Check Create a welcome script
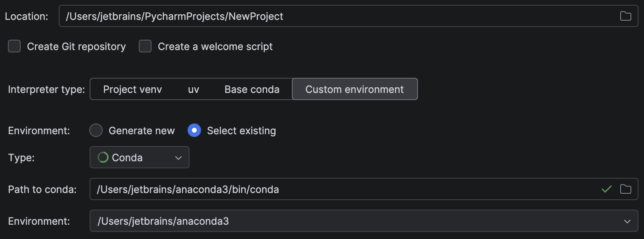Viewport: 644px width, 239px height. (145, 46)
